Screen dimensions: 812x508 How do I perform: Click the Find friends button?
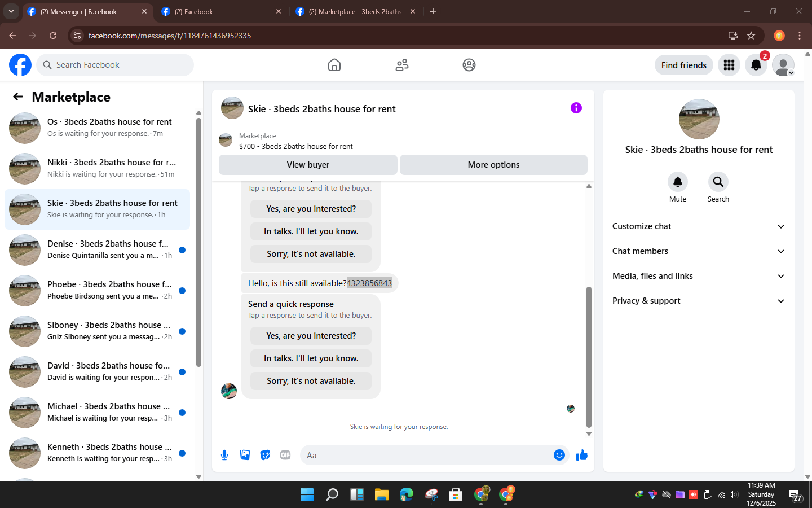click(x=684, y=65)
